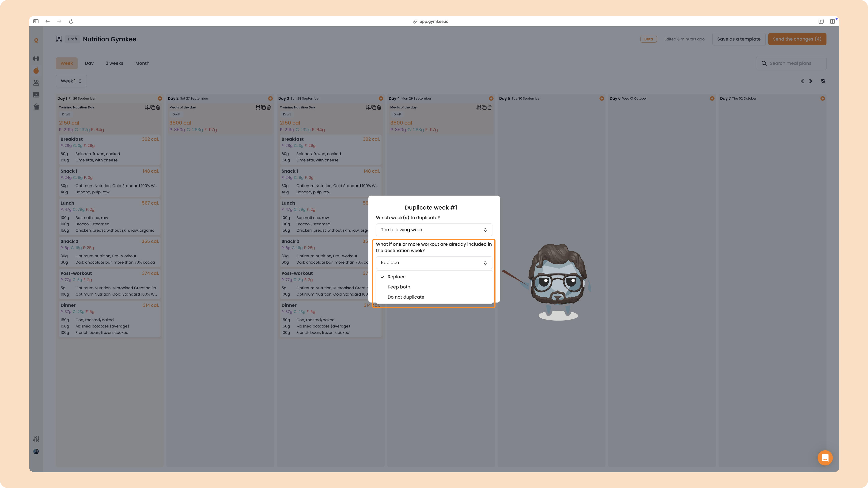Delete Day 4 Meals of the day

490,107
